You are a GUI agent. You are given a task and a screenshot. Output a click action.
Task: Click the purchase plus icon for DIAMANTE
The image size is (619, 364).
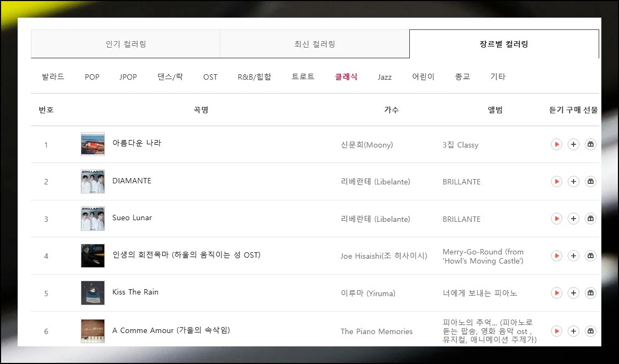[574, 182]
